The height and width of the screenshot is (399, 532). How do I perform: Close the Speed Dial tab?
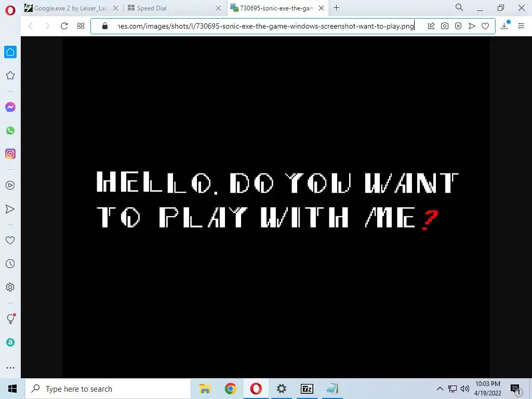pos(219,8)
